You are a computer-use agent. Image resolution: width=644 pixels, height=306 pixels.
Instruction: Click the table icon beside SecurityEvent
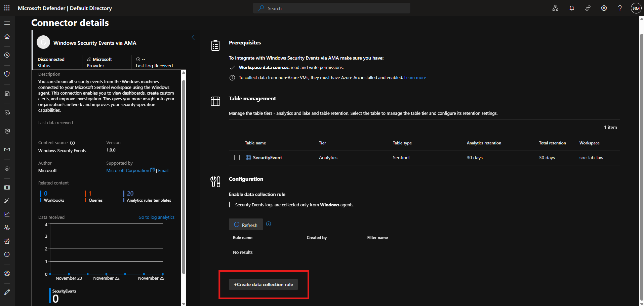pyautogui.click(x=248, y=158)
